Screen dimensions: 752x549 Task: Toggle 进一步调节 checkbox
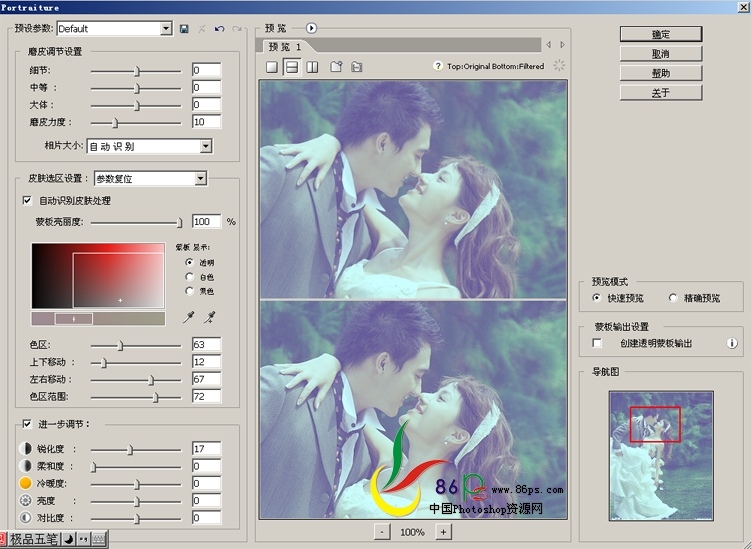click(x=27, y=424)
